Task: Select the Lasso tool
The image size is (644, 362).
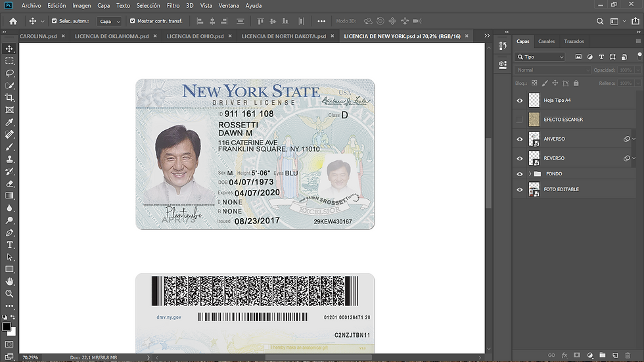Action: [x=10, y=73]
